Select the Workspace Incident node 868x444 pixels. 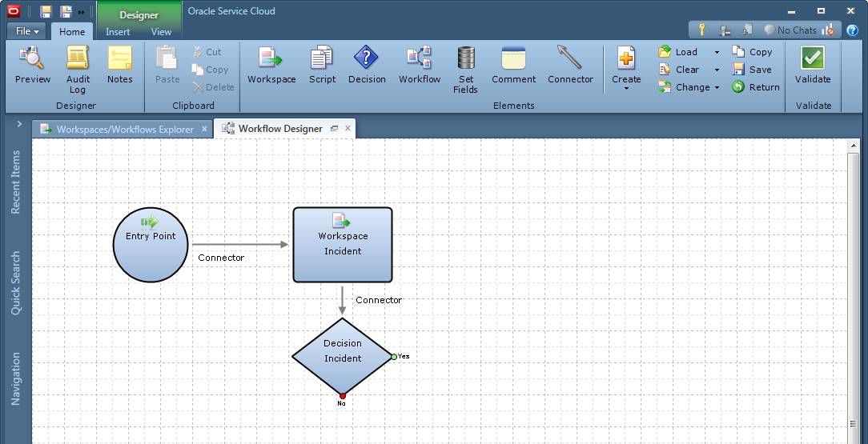pos(343,245)
